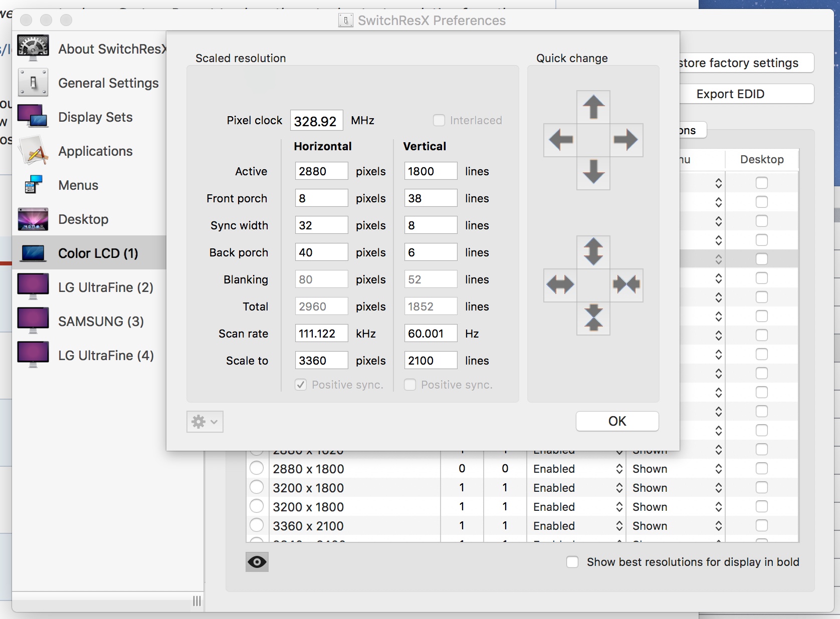Click horizontal Sync width field
This screenshot has height=619, width=840.
(x=321, y=225)
